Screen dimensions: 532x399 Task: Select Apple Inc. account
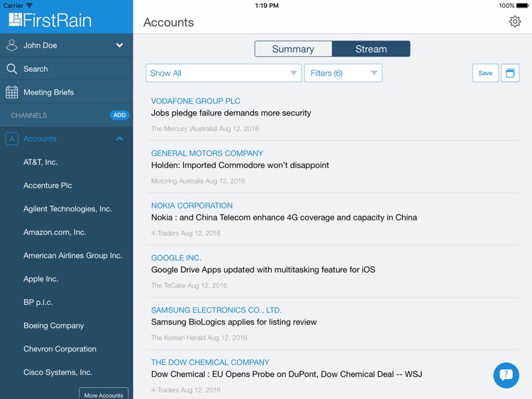click(40, 279)
